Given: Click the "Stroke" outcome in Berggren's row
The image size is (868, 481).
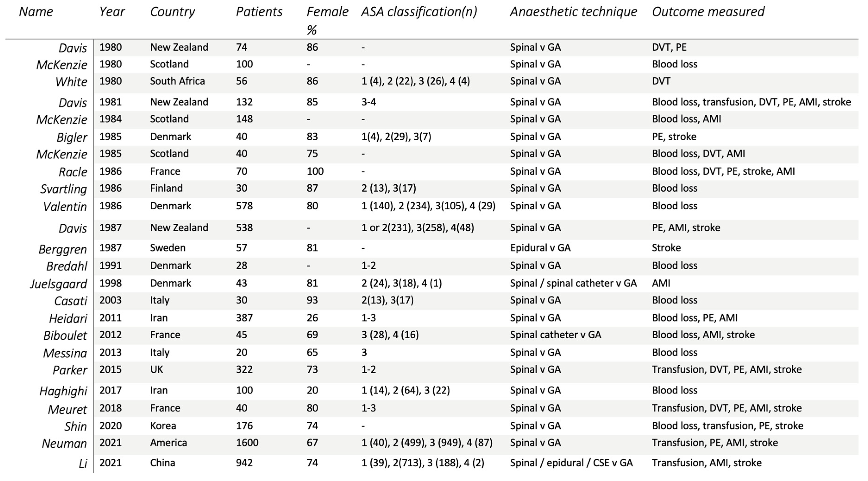Looking at the screenshot, I should click(x=666, y=248).
